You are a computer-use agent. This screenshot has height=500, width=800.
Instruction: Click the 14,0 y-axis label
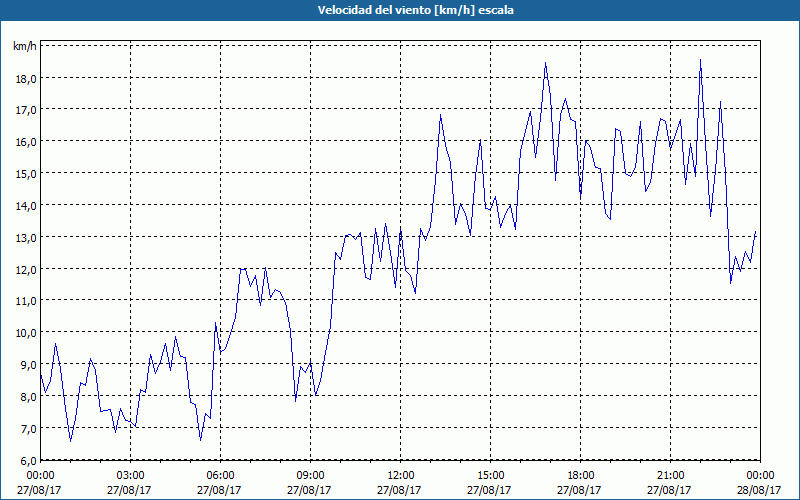[x=27, y=206]
